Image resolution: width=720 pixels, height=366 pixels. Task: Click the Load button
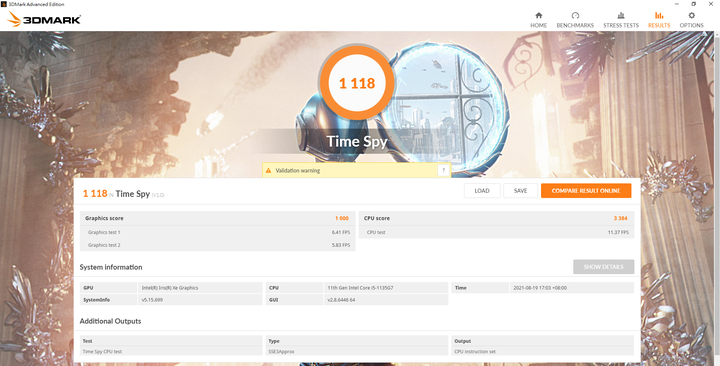pos(482,191)
